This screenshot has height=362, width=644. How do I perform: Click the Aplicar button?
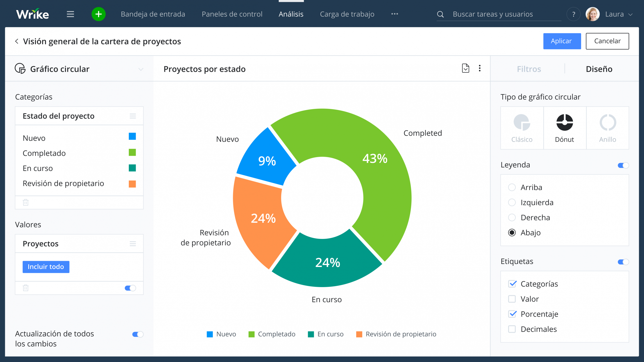562,41
